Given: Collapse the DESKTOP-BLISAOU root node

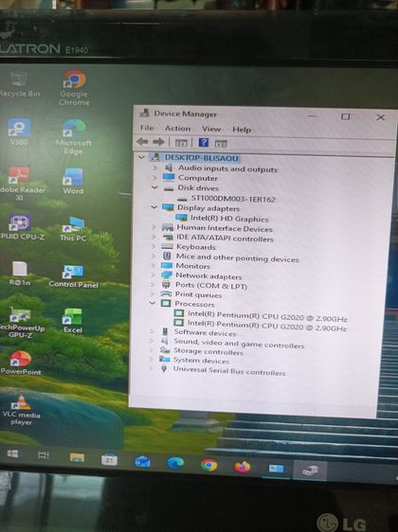Looking at the screenshot, I should [141, 157].
